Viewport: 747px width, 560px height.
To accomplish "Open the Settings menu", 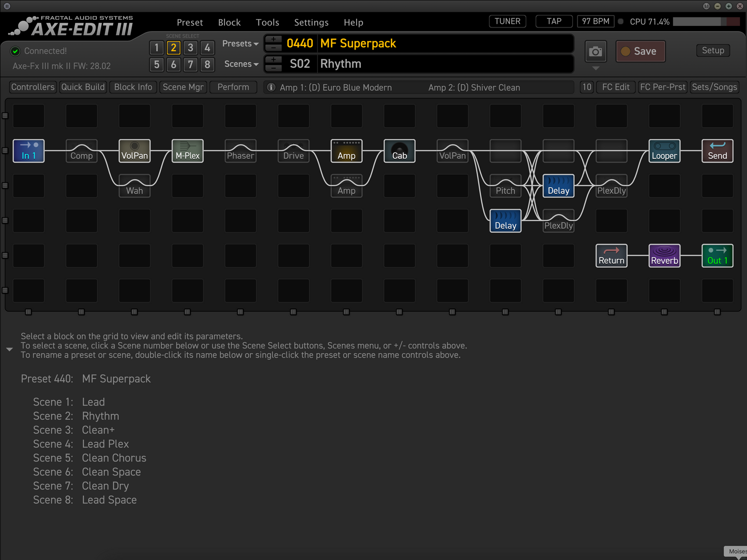I will pos(311,22).
